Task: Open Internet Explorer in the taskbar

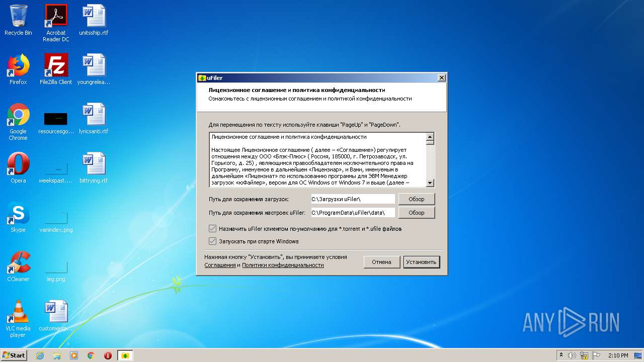Action: [x=40, y=355]
